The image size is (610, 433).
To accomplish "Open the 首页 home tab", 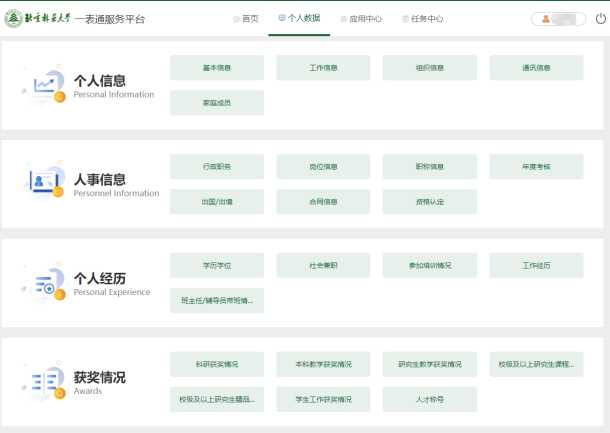I will pyautogui.click(x=245, y=19).
